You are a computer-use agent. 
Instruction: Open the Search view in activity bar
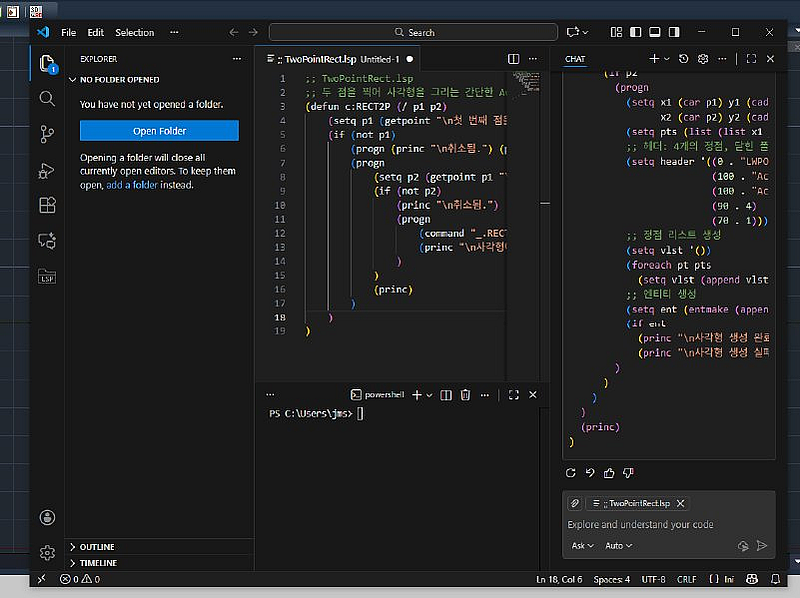click(47, 98)
